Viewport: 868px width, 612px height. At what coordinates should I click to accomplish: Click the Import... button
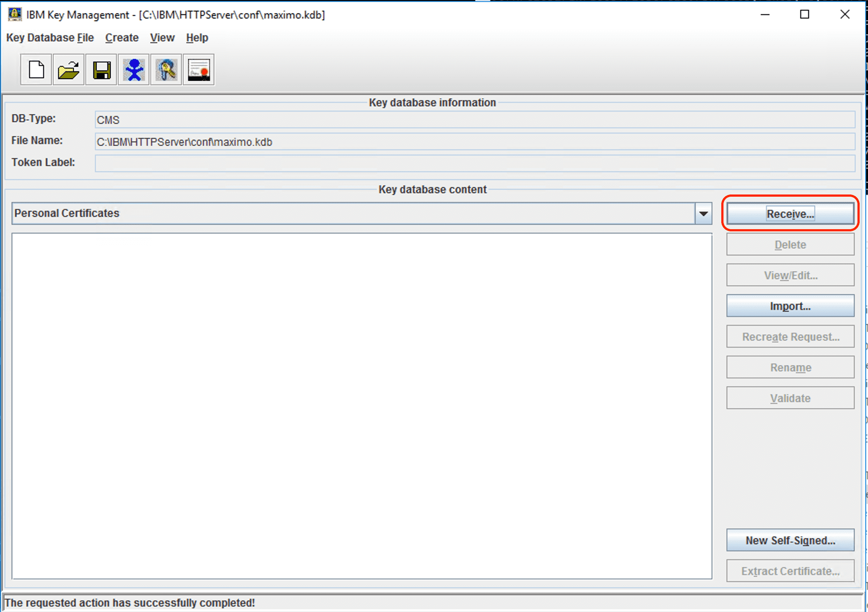click(790, 306)
